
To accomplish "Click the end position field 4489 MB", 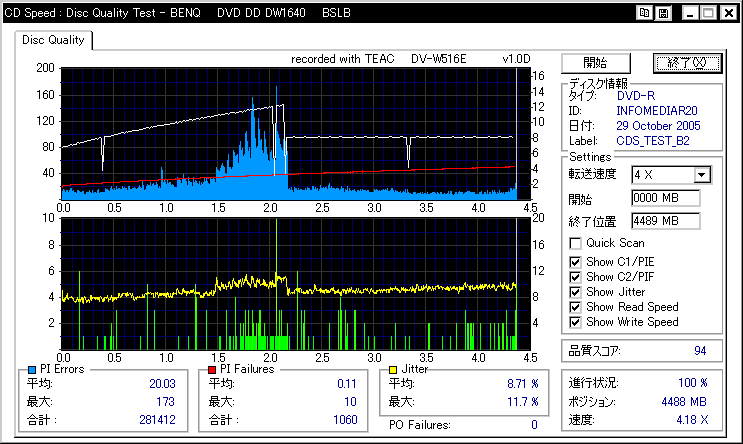I will [x=665, y=221].
